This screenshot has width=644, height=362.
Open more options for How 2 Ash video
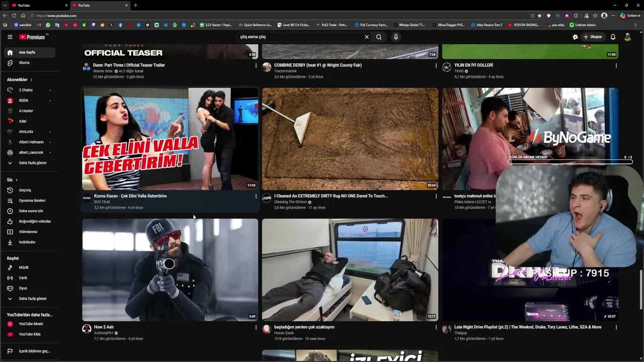coord(256,327)
